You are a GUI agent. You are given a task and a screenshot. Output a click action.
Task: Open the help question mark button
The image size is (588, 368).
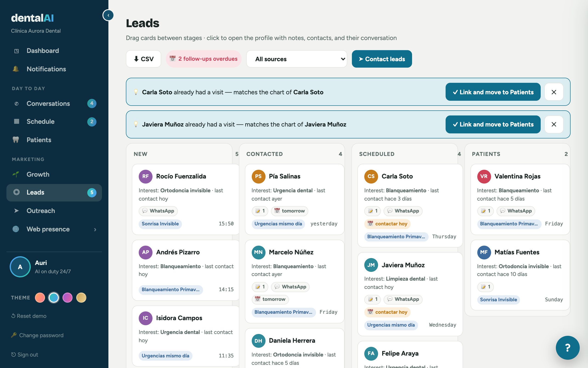pos(568,348)
